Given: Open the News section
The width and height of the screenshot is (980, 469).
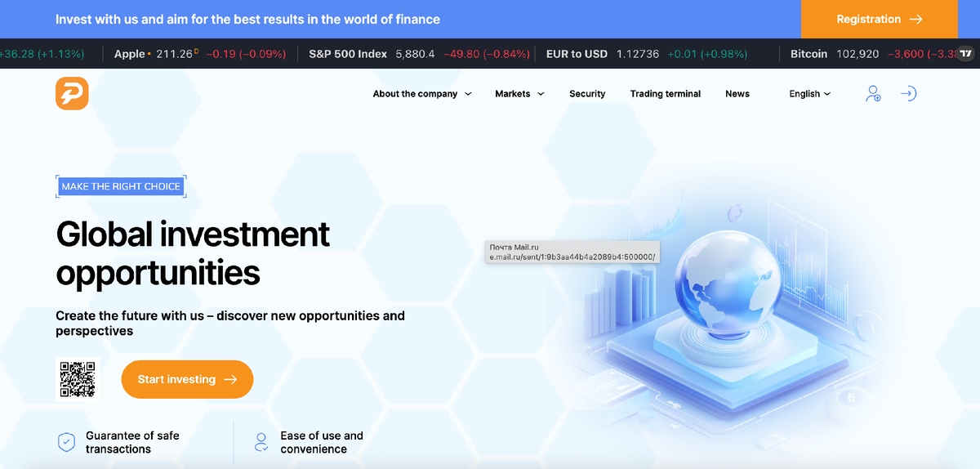Looking at the screenshot, I should click(737, 94).
